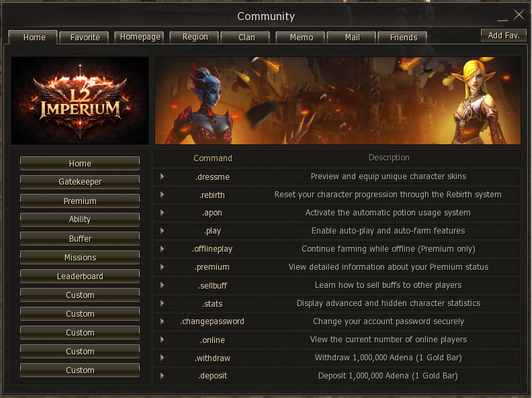Expand the .dressme command row arrow
This screenshot has height=398, width=532.
(162, 177)
